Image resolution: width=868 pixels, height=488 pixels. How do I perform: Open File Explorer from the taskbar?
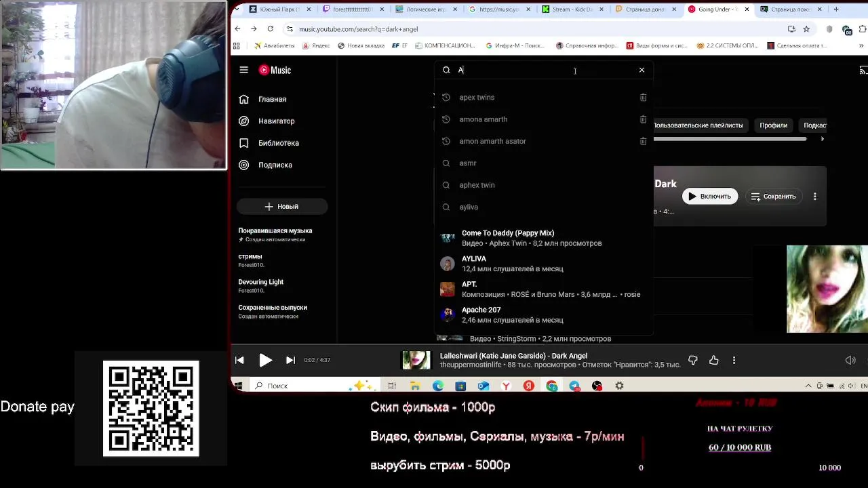point(415,386)
